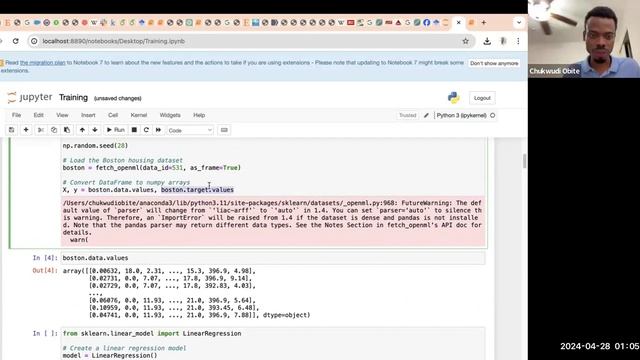Restart the kernel icon

click(146, 130)
